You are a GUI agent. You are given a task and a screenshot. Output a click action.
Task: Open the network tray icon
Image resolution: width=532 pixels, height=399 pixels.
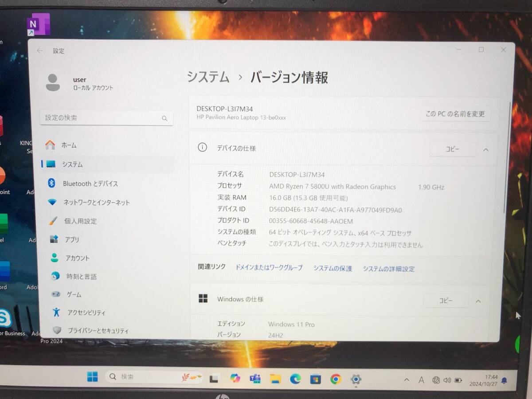(x=436, y=380)
